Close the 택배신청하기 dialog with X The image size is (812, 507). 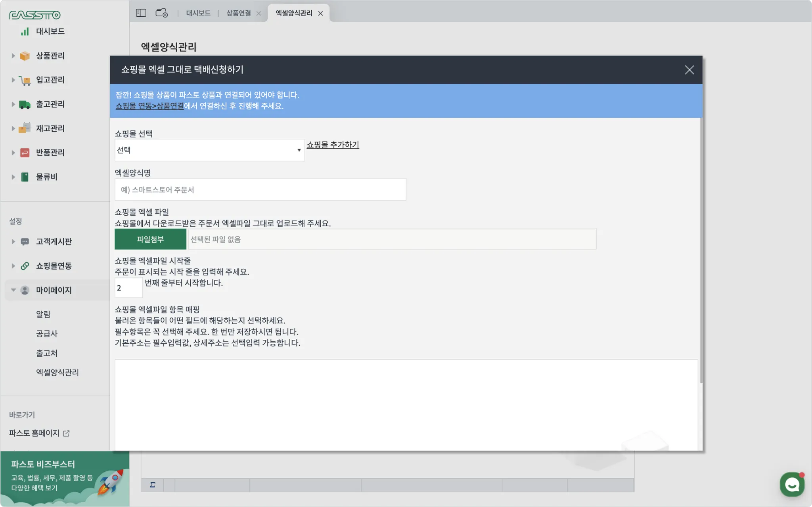coord(689,70)
